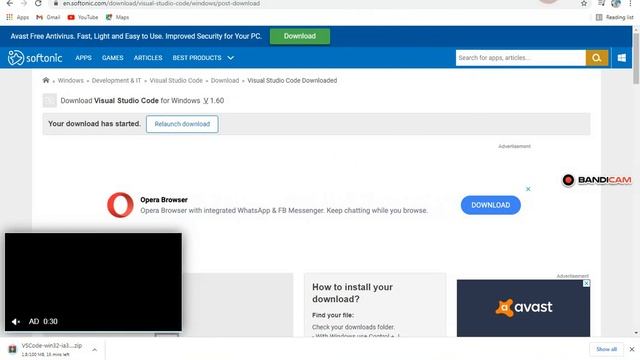Open the Download breadcrumb link
640x360 pixels.
[225, 80]
